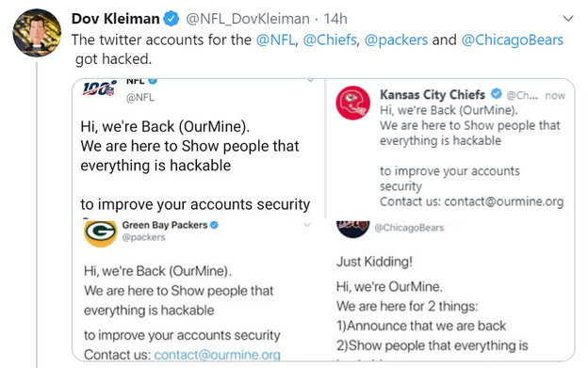
Task: Open the NFL hacked tweet screenshot
Action: (x=199, y=149)
